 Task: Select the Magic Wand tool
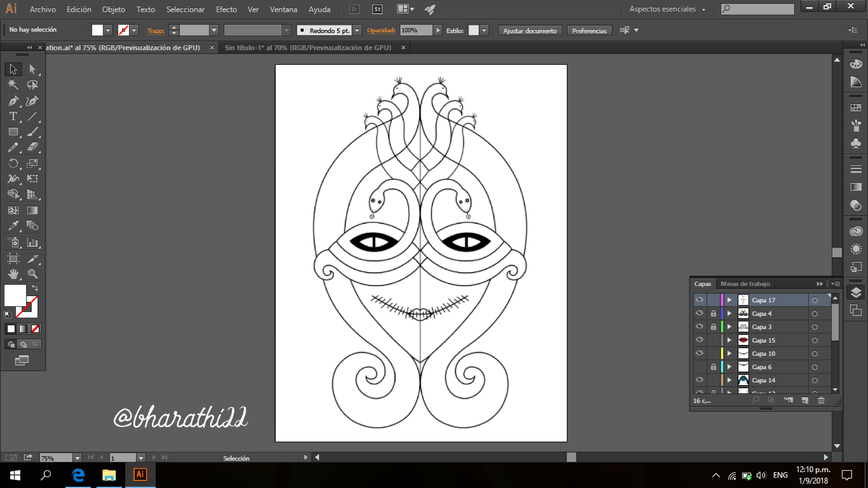[x=13, y=84]
